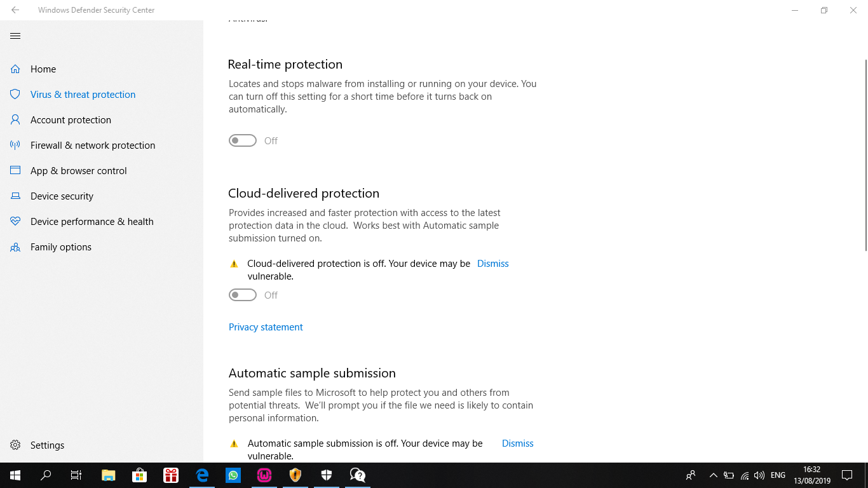The width and height of the screenshot is (868, 488).
Task: Click the Windows Defender Security Center title
Action: pos(97,10)
